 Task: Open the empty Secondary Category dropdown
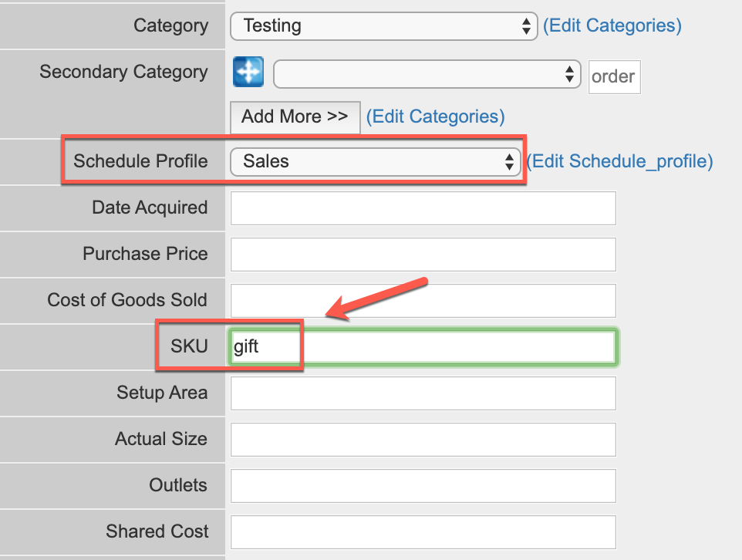pyautogui.click(x=427, y=74)
